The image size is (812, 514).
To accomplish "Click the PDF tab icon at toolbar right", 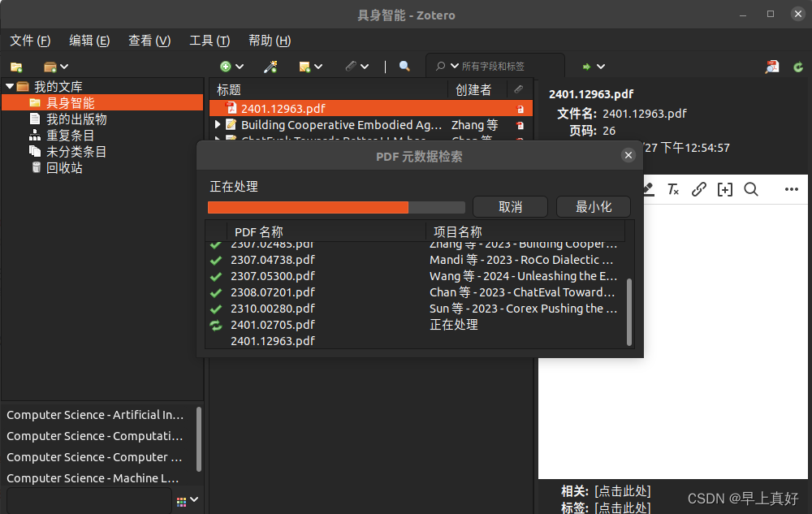I will point(772,67).
